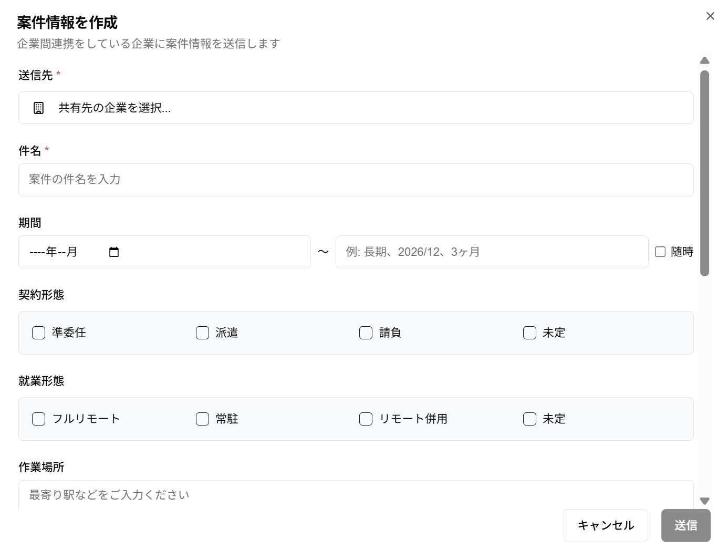Click the 案件情報を作成 title
Viewport: 728px width, 560px height.
click(67, 23)
